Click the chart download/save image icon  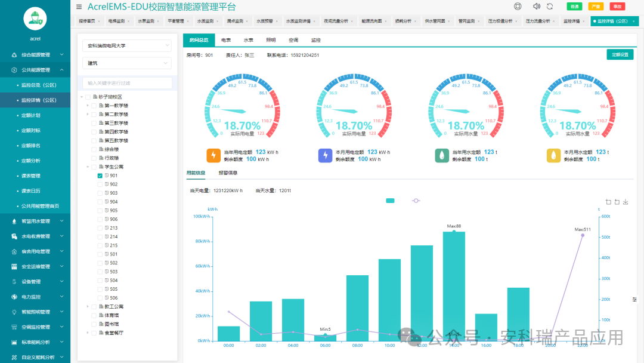626,202
